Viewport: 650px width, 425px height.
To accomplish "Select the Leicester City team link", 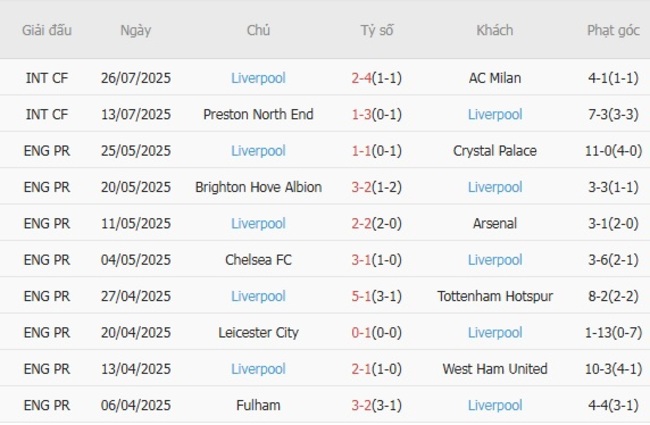I will click(258, 332).
